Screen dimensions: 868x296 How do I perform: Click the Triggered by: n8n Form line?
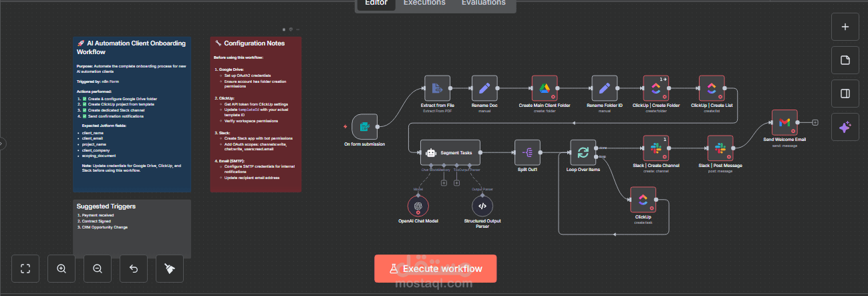click(98, 81)
